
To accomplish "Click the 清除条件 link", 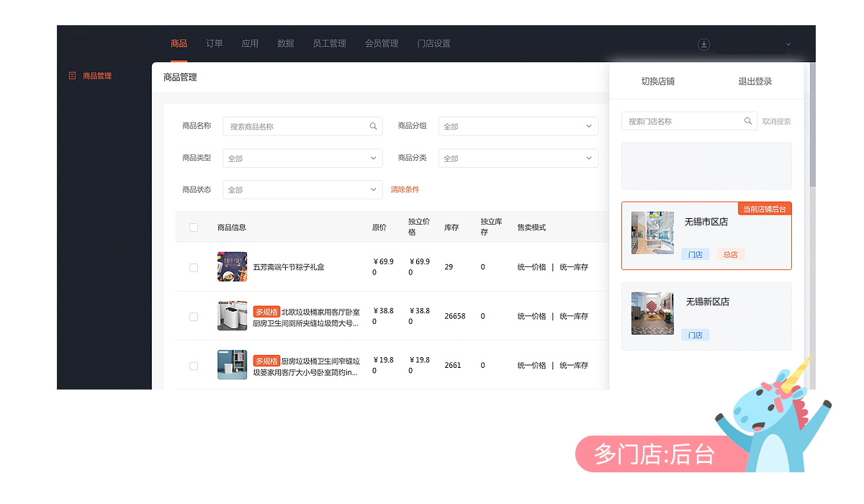I will point(405,190).
